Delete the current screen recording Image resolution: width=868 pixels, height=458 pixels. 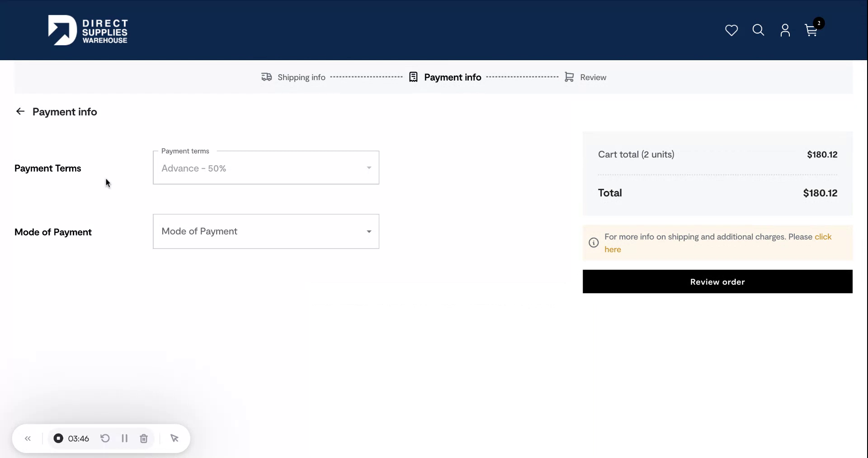tap(143, 439)
